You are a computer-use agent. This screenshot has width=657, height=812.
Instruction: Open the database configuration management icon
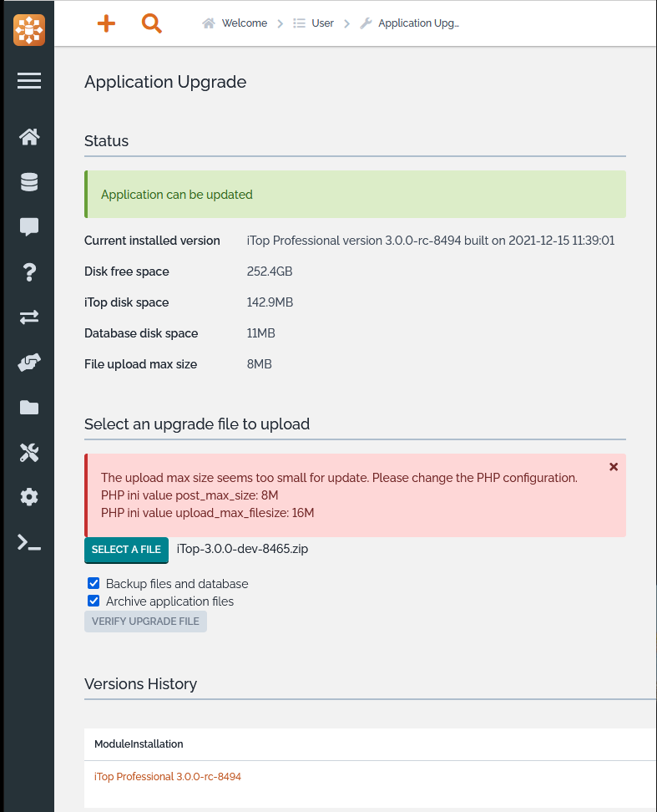pos(29,182)
